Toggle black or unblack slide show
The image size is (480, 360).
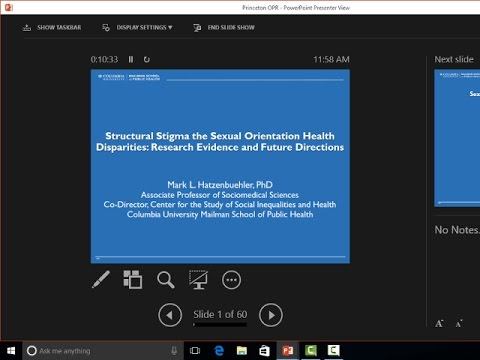tap(198, 280)
